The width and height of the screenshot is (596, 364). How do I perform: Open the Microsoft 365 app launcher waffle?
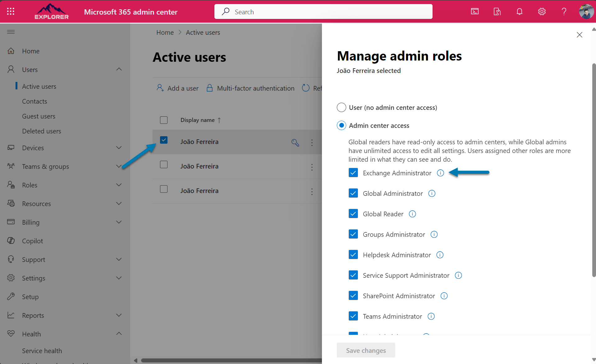10,11
